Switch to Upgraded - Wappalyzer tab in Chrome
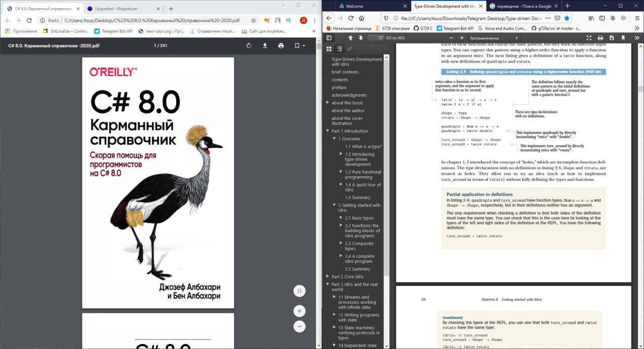This screenshot has width=644, height=349. (x=123, y=9)
